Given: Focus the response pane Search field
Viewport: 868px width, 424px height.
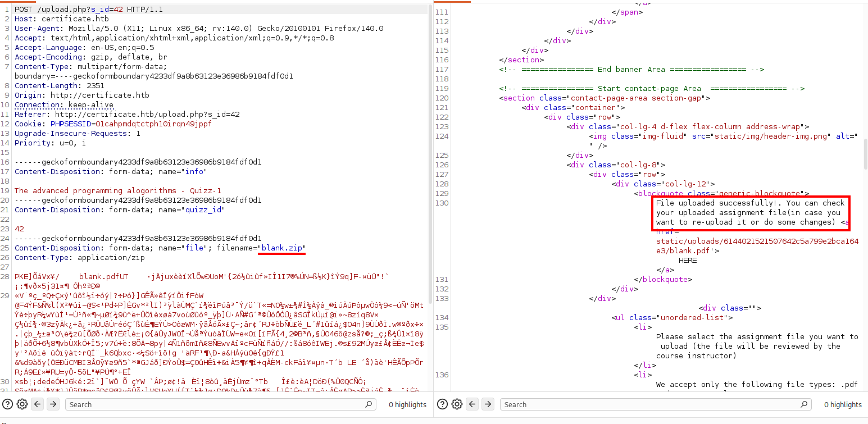Looking at the screenshot, I should coord(656,404).
